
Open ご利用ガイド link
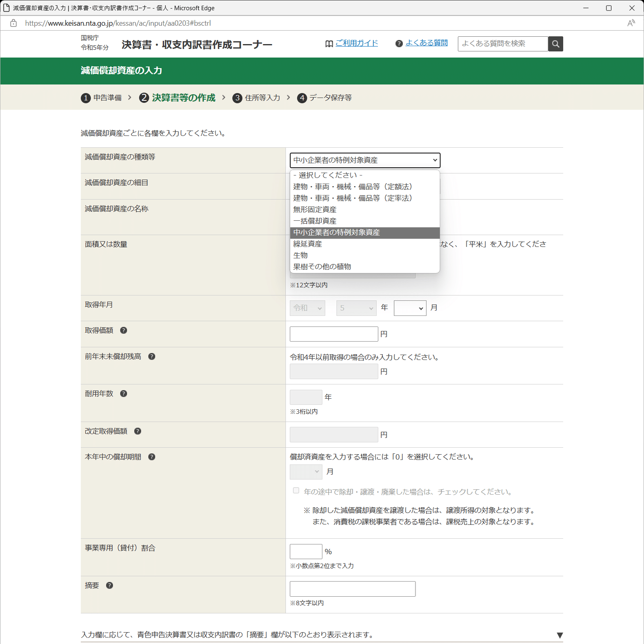pyautogui.click(x=357, y=43)
